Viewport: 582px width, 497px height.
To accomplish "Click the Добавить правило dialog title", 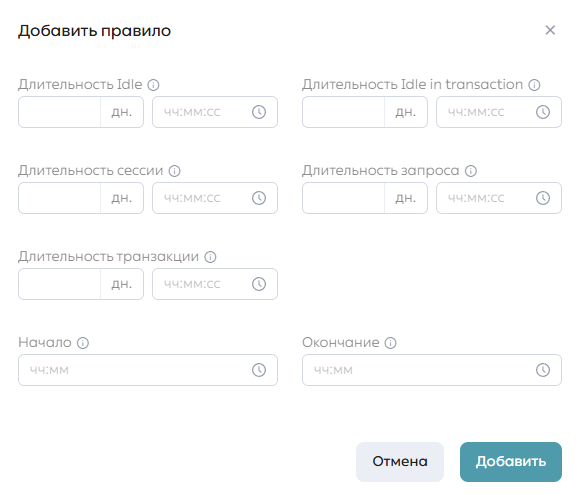I will tap(95, 31).
